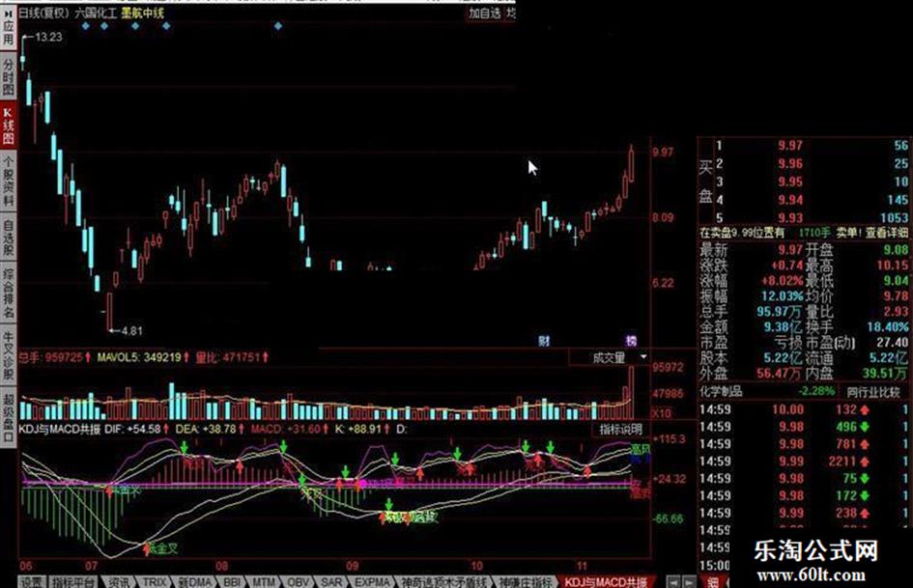Click the 墨航中线 indicator name
Screen dimensions: 913x588
143,13
